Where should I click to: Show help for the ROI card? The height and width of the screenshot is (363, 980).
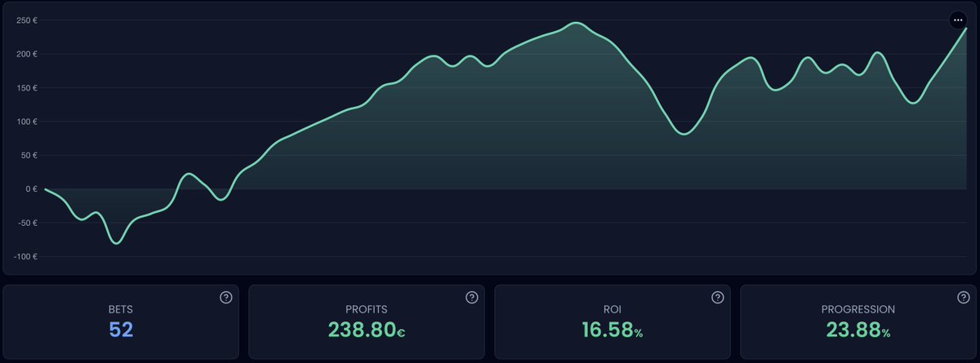[717, 298]
